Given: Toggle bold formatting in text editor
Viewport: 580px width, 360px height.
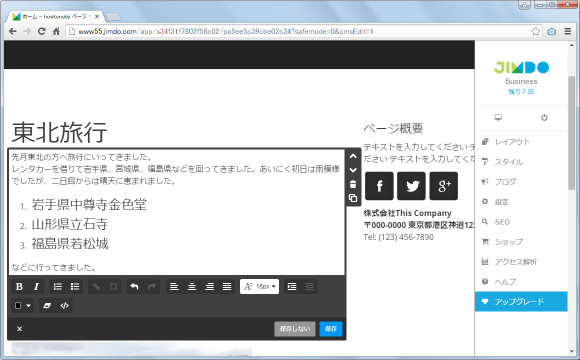Looking at the screenshot, I should pyautogui.click(x=19, y=287).
